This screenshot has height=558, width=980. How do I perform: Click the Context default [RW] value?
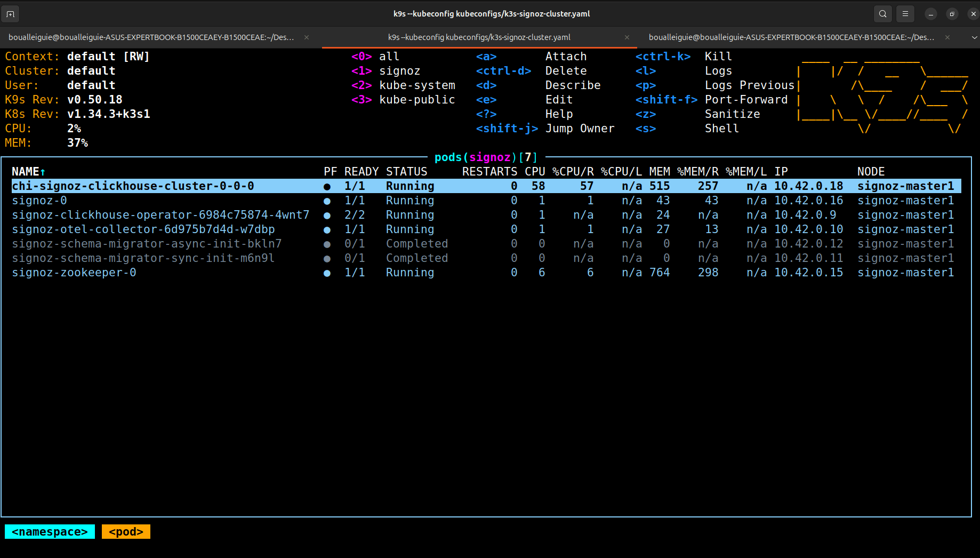(x=109, y=56)
